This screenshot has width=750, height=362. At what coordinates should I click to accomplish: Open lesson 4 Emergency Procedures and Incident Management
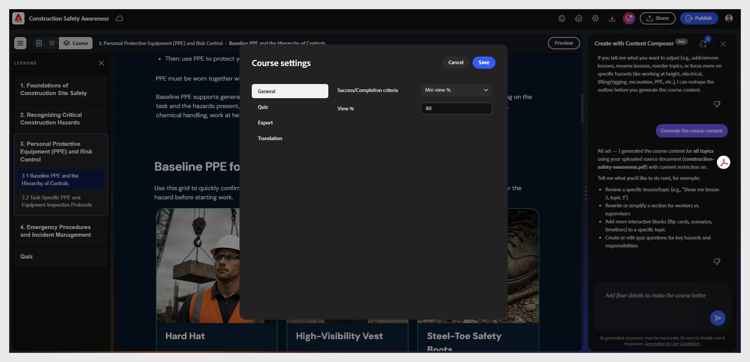(61, 231)
